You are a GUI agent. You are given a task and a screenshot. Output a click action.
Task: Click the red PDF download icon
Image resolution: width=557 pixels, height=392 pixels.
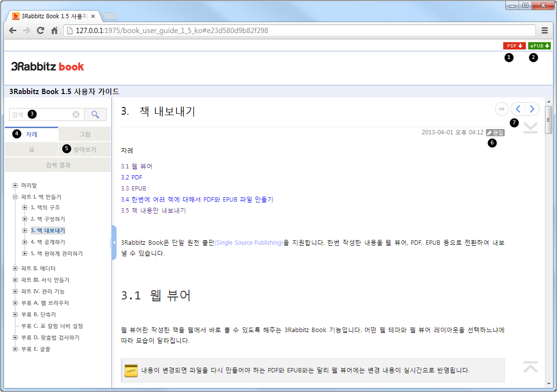coord(514,46)
